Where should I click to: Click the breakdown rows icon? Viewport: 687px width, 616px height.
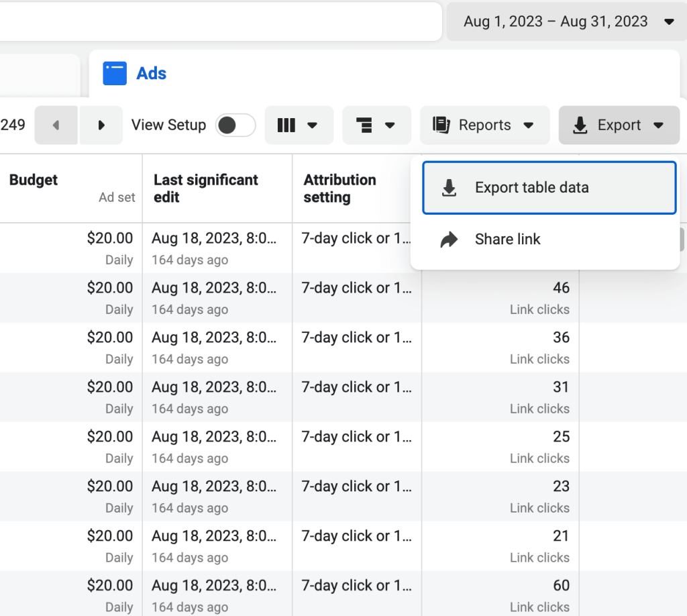click(364, 125)
